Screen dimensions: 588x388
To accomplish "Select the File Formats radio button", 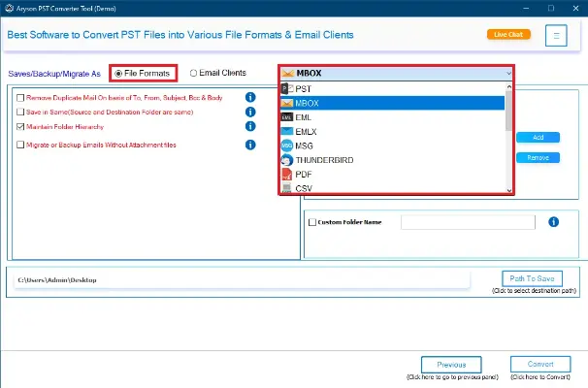I will click(118, 74).
